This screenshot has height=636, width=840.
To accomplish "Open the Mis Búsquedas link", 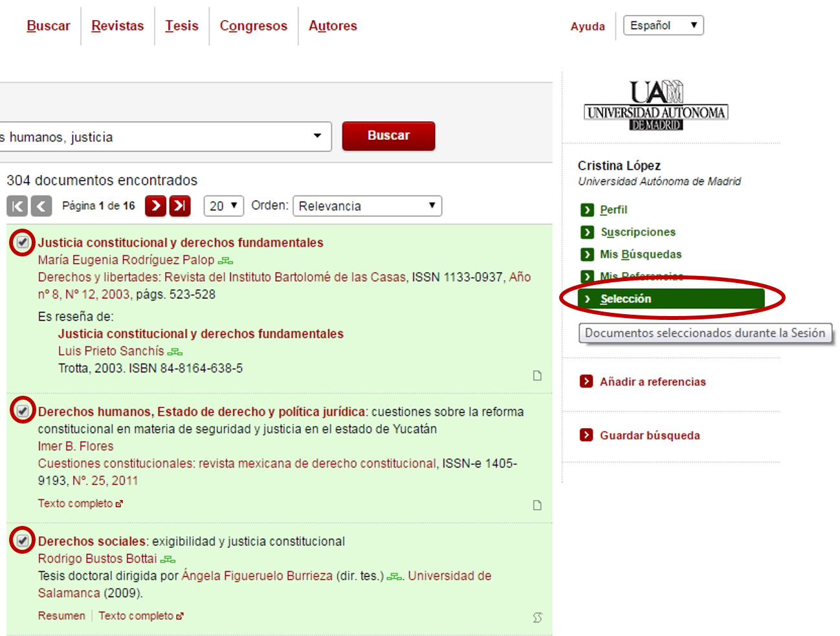I will [x=641, y=254].
